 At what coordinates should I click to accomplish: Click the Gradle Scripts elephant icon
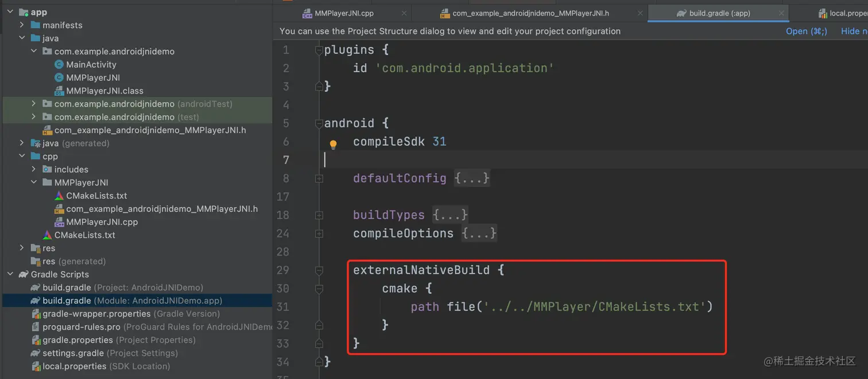click(23, 274)
